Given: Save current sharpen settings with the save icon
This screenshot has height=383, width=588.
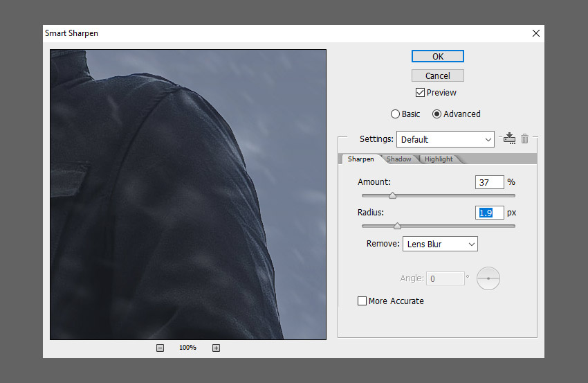Looking at the screenshot, I should [x=509, y=139].
